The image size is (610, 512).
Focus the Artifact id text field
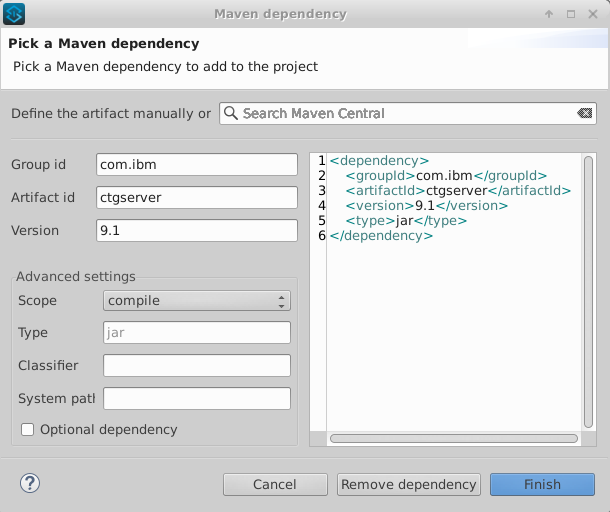tap(197, 198)
